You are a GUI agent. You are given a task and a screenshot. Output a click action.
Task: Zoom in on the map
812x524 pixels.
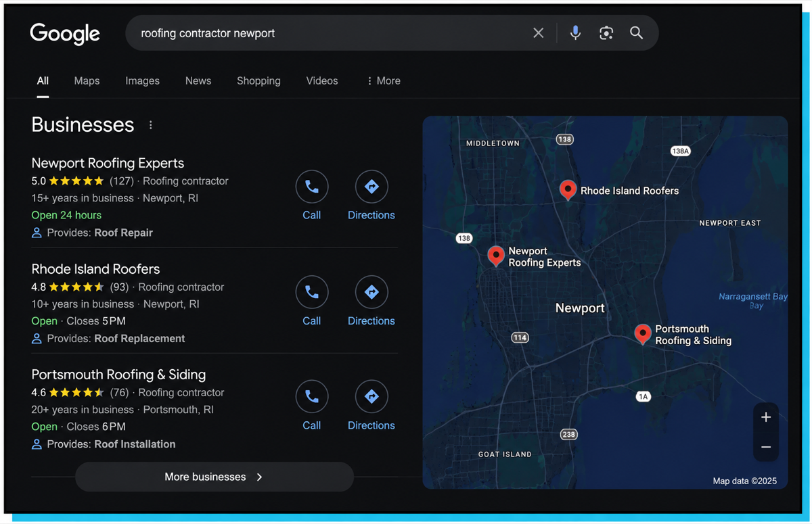[x=766, y=417]
